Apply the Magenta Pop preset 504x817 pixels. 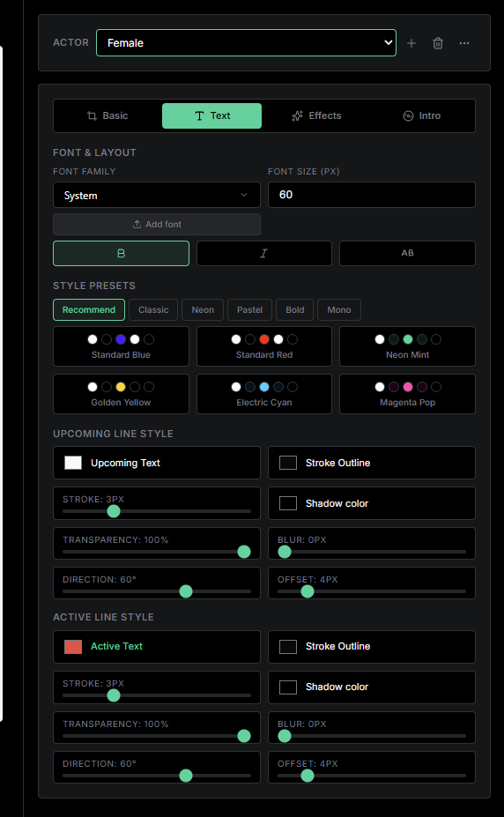[407, 394]
